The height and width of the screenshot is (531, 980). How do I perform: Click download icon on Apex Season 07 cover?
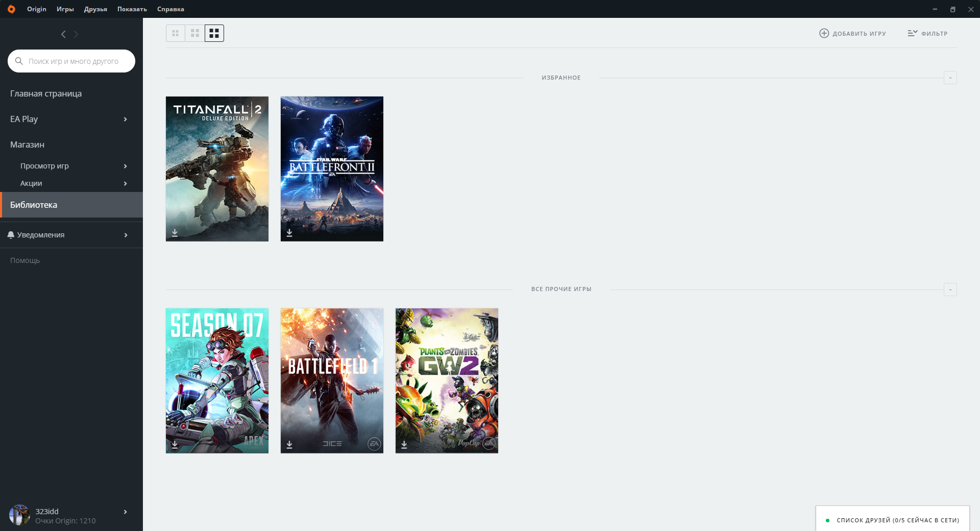(x=175, y=445)
